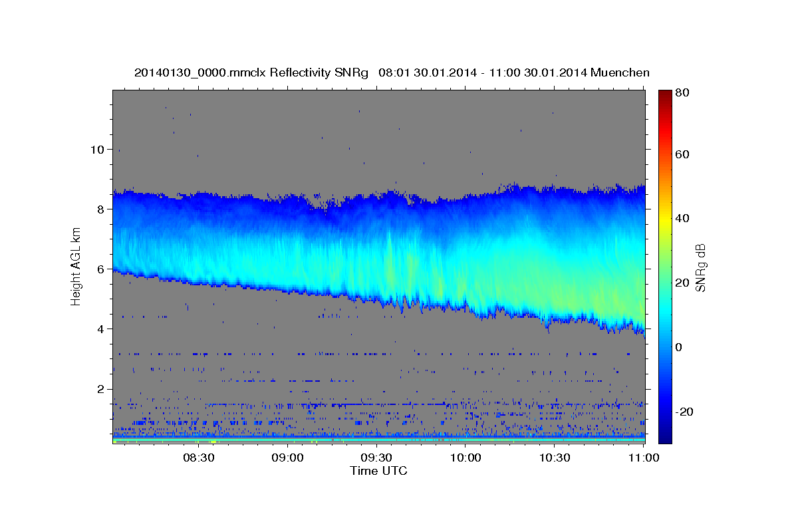Click the 09:00 time tick label
This screenshot has height=532, width=798.
pos(288,458)
